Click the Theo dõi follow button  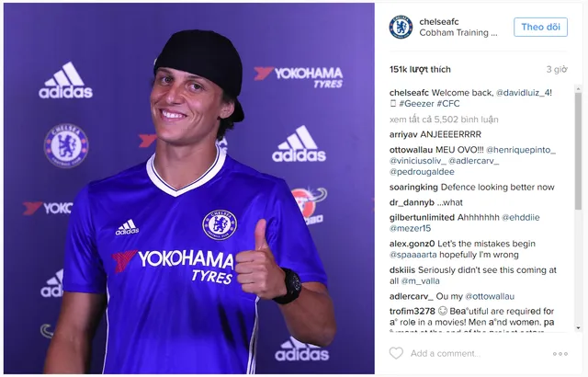[540, 27]
